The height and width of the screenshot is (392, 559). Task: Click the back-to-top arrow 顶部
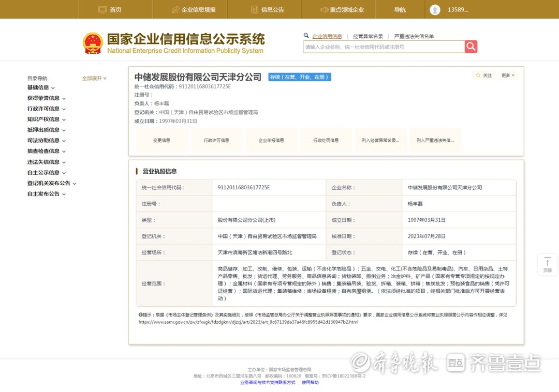(548, 264)
